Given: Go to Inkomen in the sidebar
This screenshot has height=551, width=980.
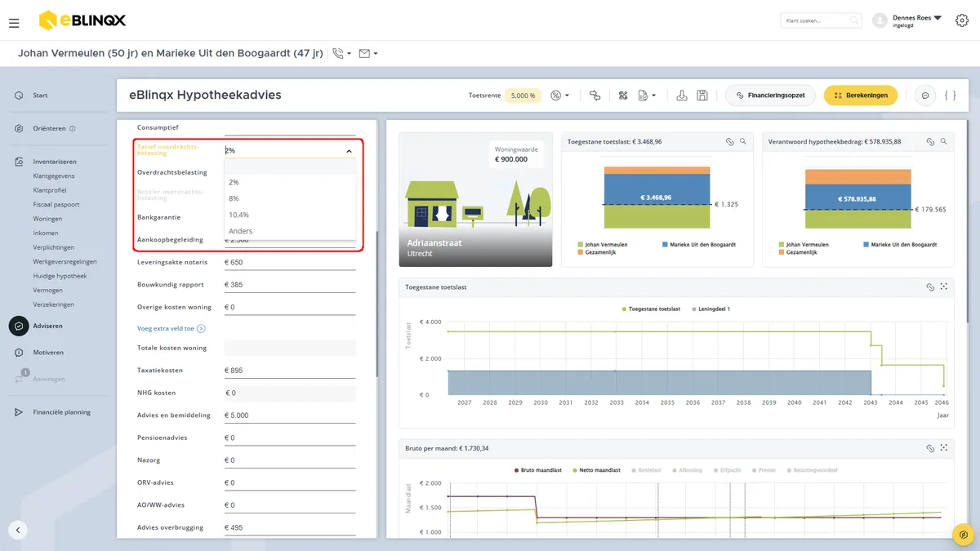Looking at the screenshot, I should click(44, 233).
